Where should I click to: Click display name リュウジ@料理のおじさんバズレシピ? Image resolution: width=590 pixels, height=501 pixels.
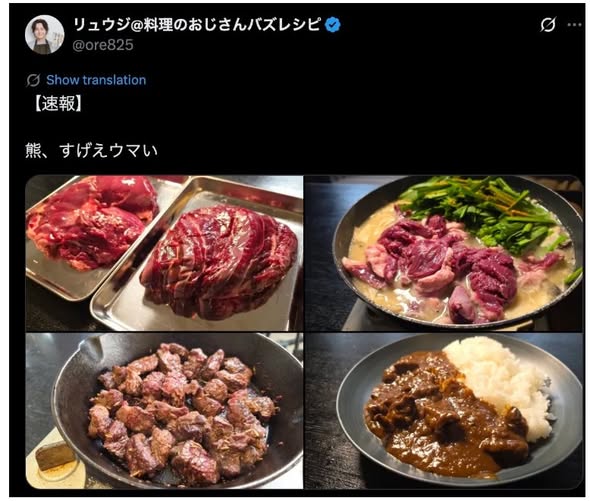point(198,25)
